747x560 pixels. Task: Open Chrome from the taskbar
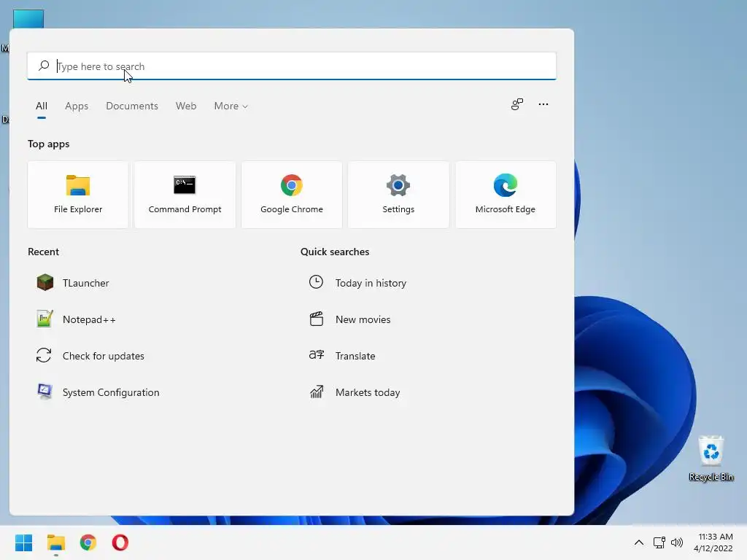click(88, 542)
